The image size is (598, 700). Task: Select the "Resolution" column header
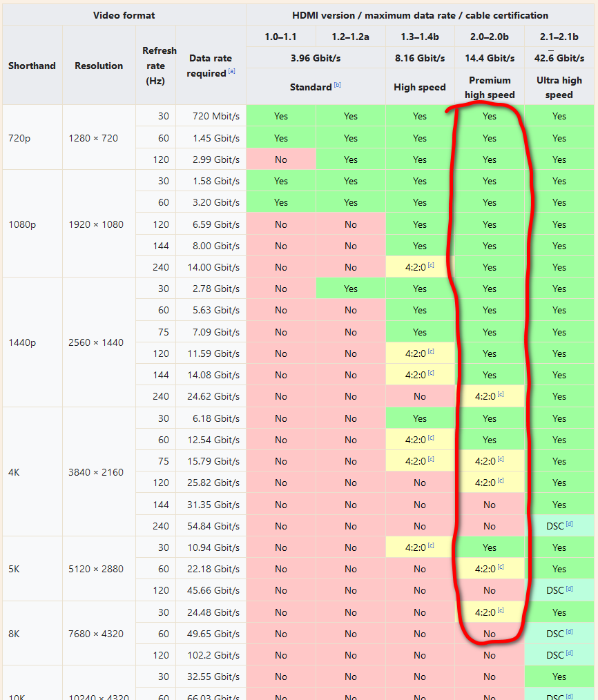(x=99, y=66)
